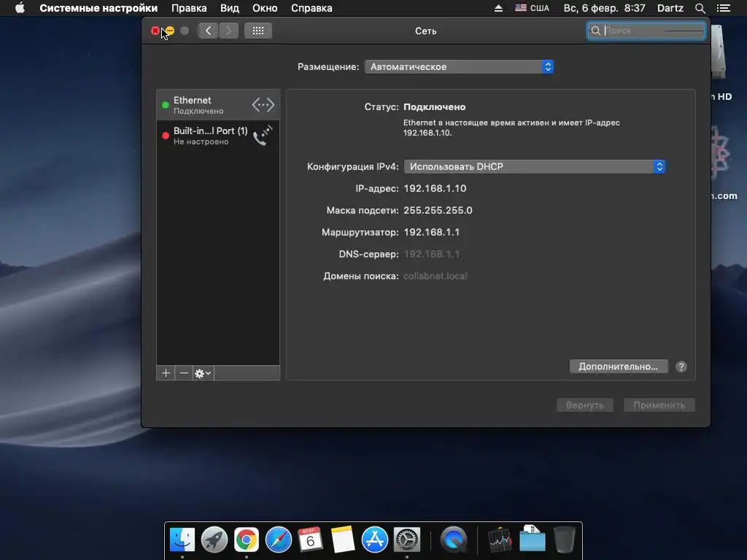The width and height of the screenshot is (747, 560).
Task: Open the gear action menu below service list
Action: tap(203, 373)
